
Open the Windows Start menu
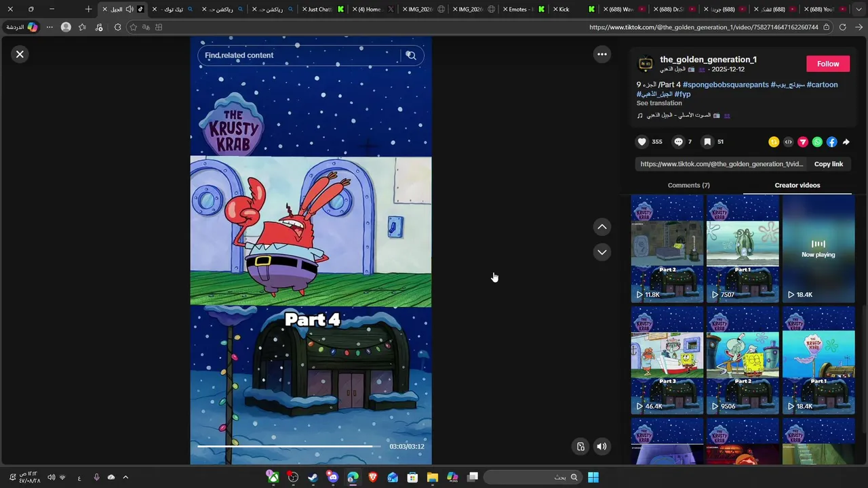tap(593, 477)
